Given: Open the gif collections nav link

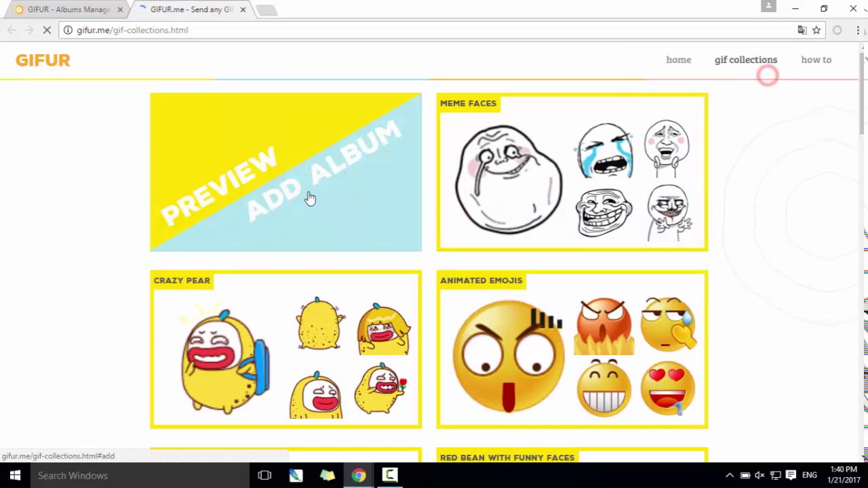Looking at the screenshot, I should 745,60.
